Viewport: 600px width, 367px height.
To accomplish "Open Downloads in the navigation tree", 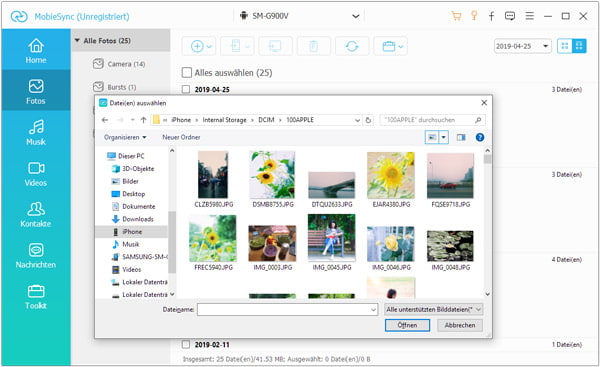I will point(132,219).
